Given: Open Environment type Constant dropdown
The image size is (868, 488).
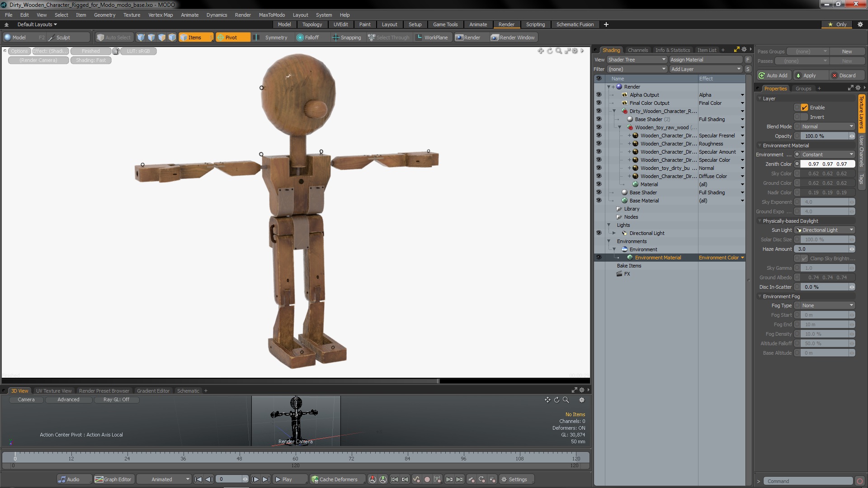Looking at the screenshot, I should tap(827, 155).
